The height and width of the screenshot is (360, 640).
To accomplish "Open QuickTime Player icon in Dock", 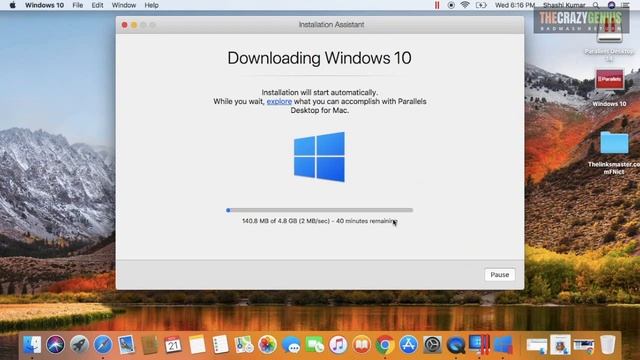I will [x=456, y=345].
